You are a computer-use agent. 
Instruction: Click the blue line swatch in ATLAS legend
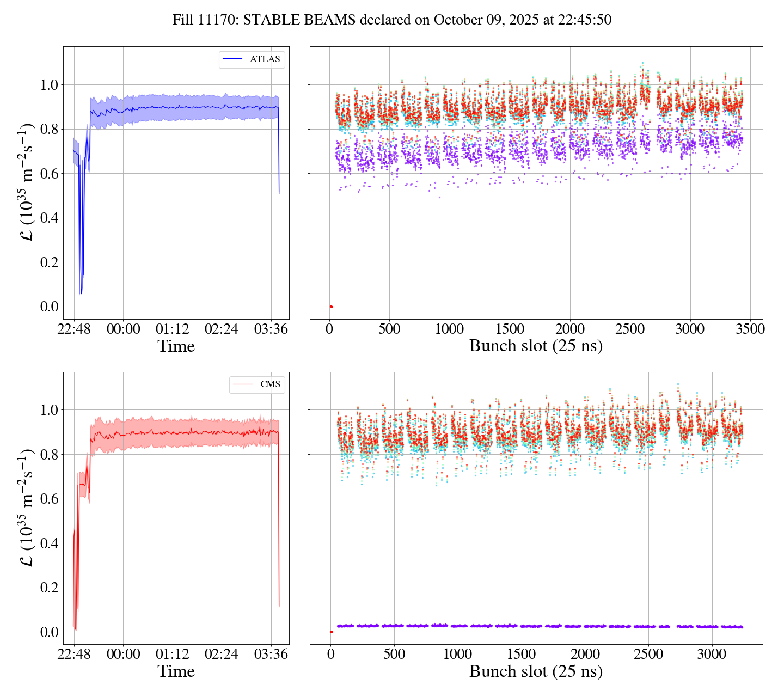click(x=232, y=59)
